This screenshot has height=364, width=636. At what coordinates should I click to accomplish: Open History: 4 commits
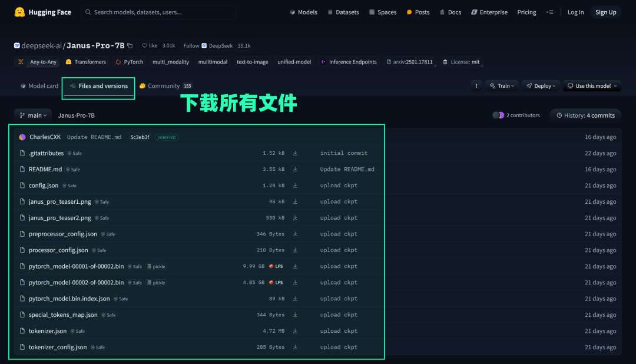click(585, 115)
